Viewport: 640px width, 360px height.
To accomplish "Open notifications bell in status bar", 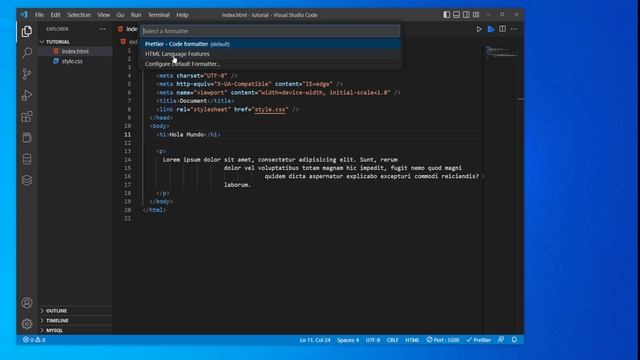I will [514, 340].
